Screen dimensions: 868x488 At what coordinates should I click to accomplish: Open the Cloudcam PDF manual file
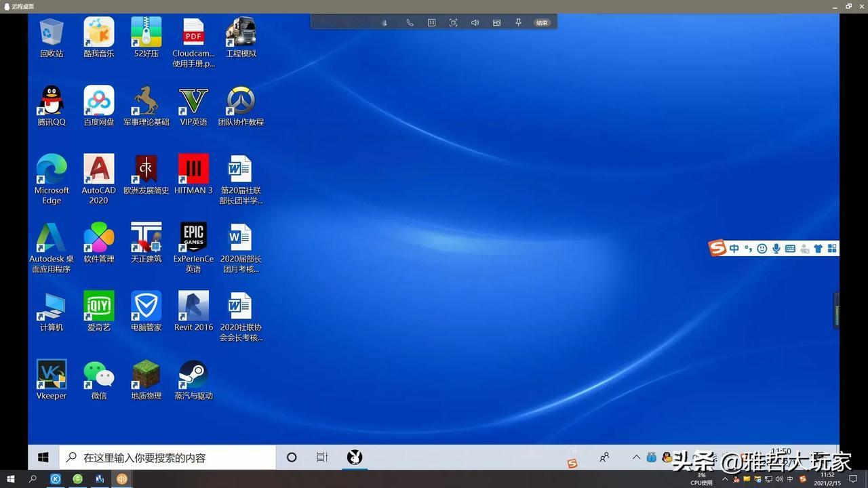tap(193, 43)
